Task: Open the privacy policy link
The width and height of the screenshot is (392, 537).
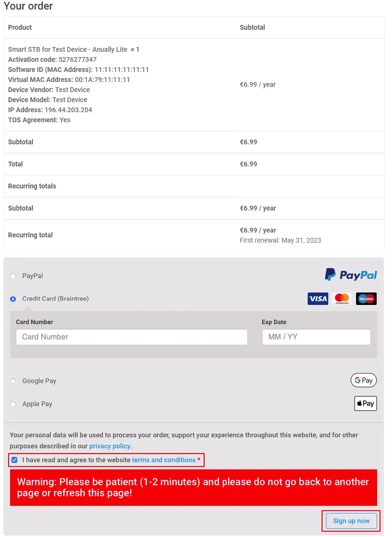Action: [110, 446]
